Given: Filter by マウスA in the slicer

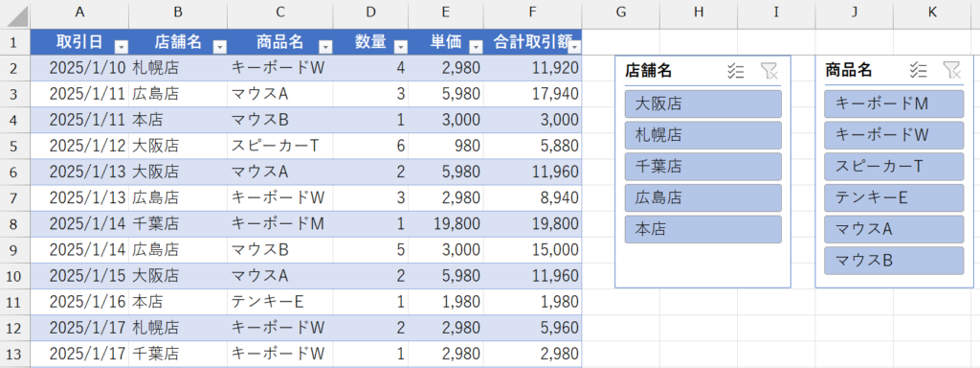Looking at the screenshot, I should [894, 229].
